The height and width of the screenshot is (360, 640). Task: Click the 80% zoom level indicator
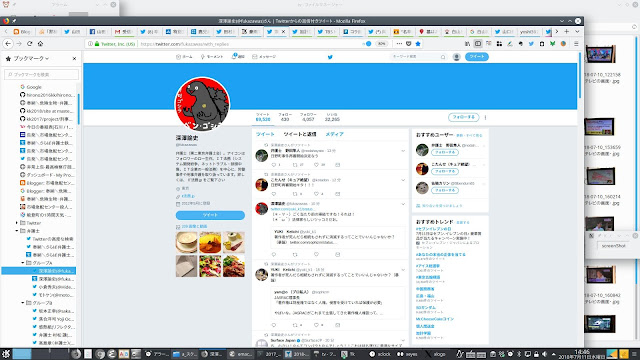pos(381,44)
